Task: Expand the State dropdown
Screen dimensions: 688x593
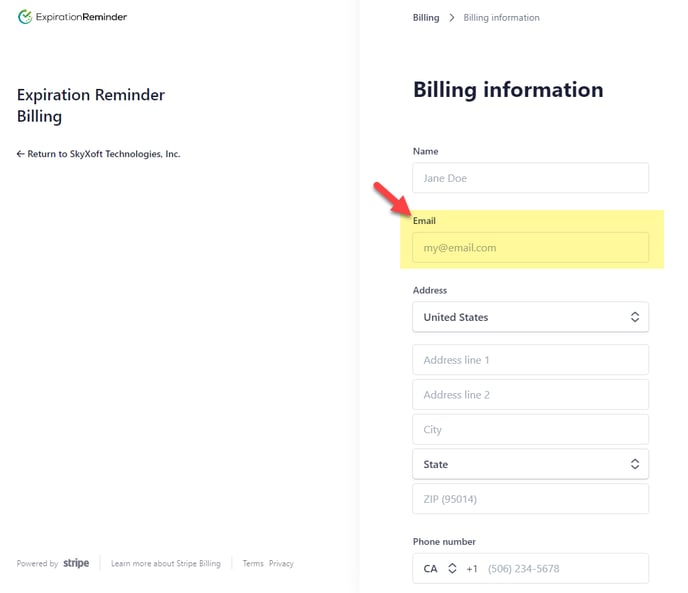Action: click(x=530, y=464)
